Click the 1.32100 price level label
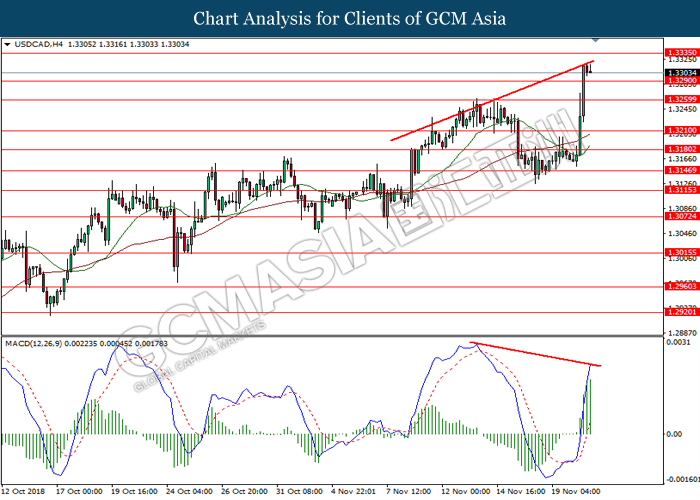 pyautogui.click(x=682, y=130)
